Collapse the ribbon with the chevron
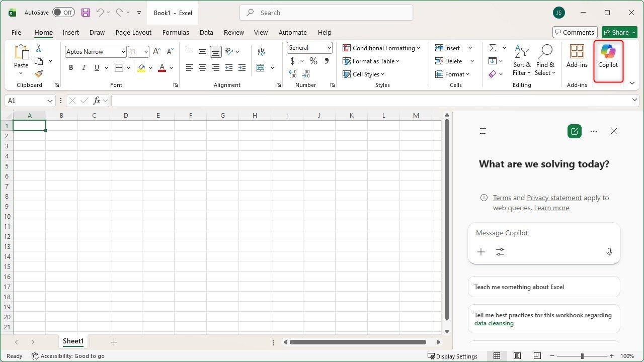644x362 pixels. tap(632, 83)
